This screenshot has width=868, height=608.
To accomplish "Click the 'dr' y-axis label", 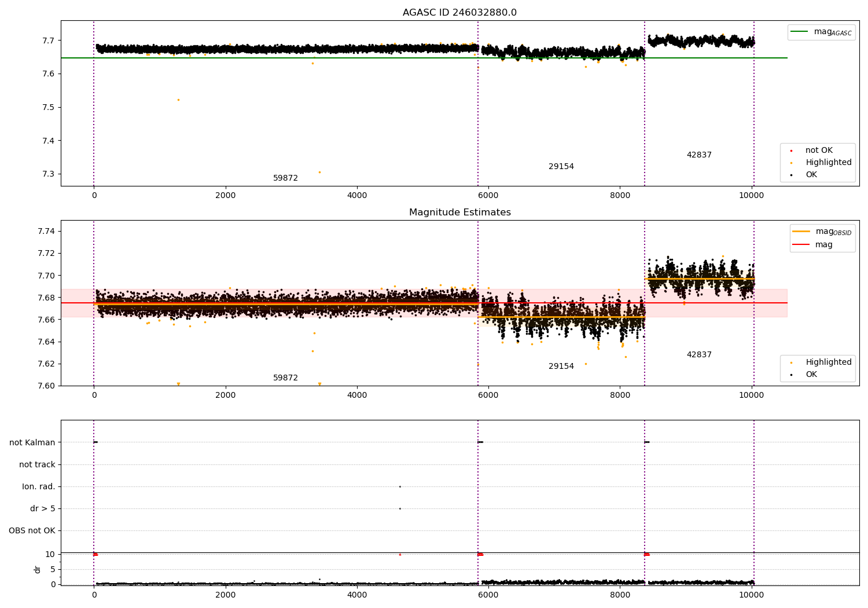I will [38, 569].
